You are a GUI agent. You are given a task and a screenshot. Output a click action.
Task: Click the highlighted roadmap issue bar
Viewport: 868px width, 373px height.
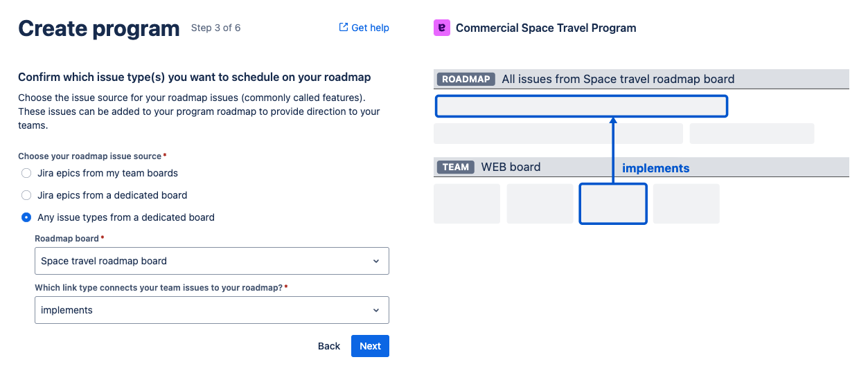[581, 106]
